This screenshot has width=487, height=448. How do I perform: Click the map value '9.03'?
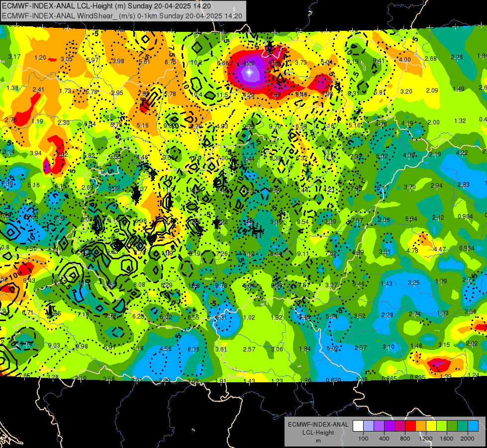[x=54, y=345]
